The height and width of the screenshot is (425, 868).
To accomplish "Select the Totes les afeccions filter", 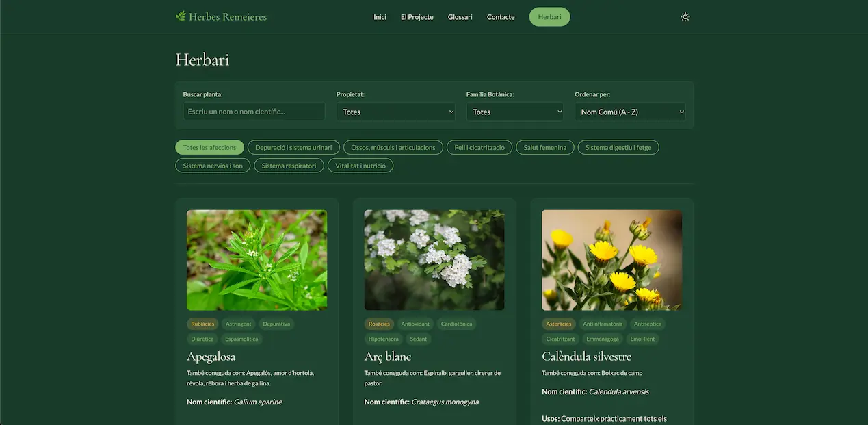I will (x=210, y=147).
